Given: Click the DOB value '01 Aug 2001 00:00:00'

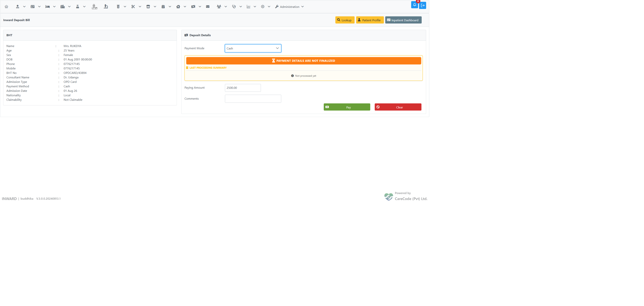Looking at the screenshot, I should pos(78,60).
